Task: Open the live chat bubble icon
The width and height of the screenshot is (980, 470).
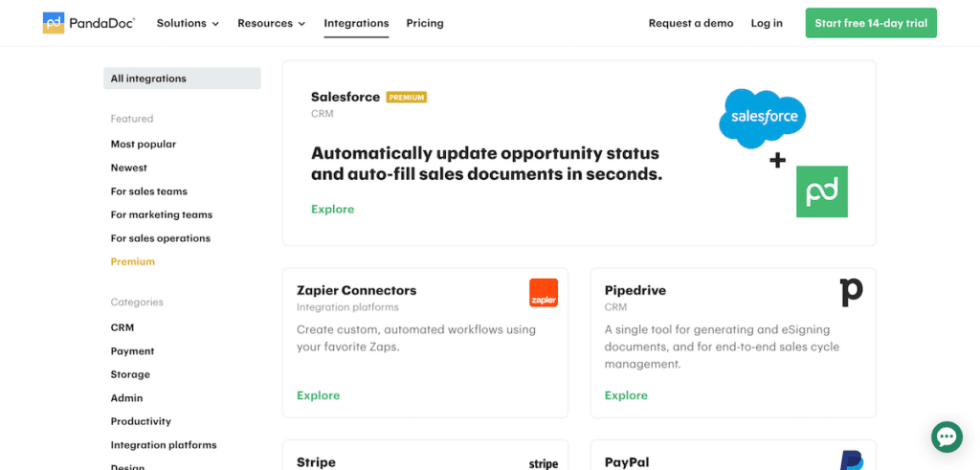Action: [947, 436]
